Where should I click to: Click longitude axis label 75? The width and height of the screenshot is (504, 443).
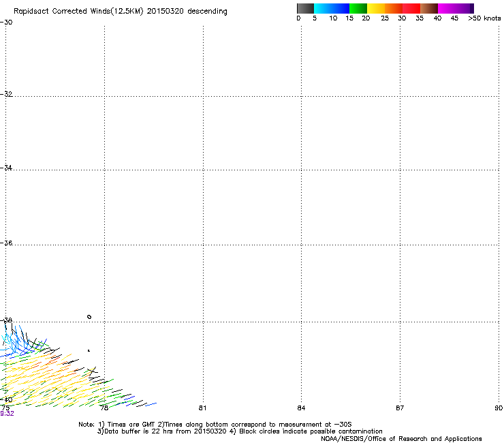(x=5, y=408)
